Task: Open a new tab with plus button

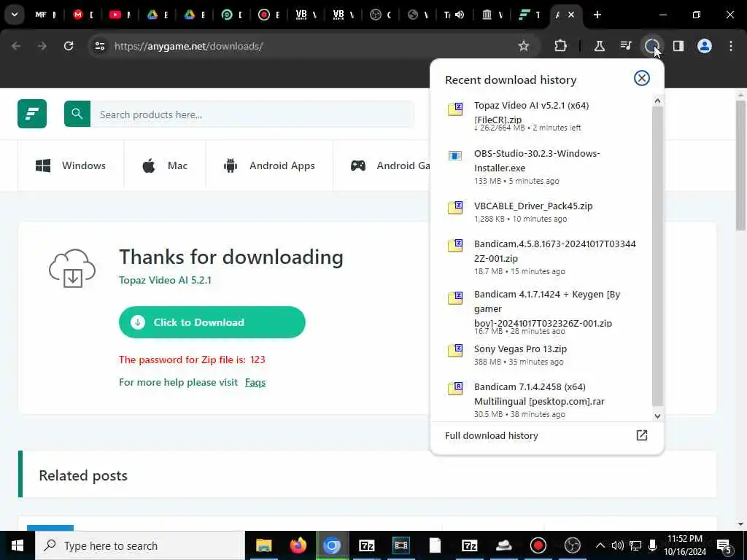Action: [597, 15]
